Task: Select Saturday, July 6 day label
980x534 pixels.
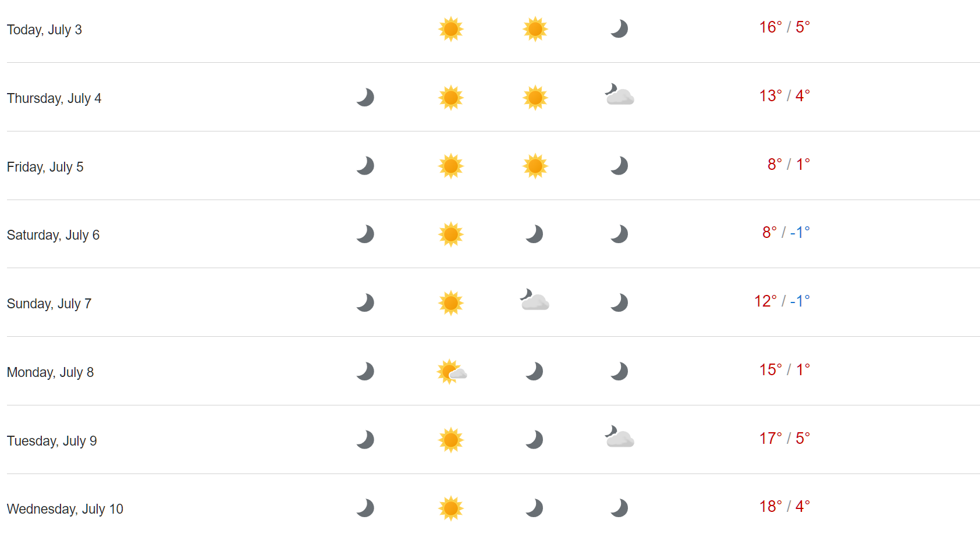Action: coord(54,235)
